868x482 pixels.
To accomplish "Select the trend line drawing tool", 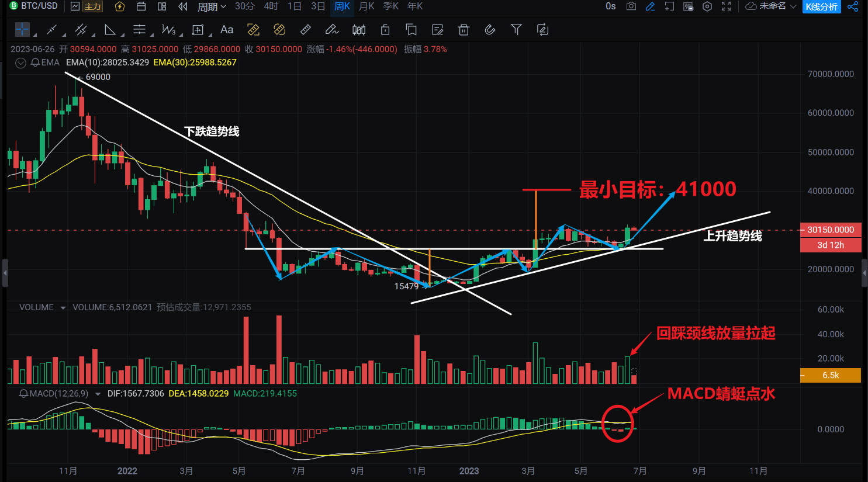I will click(51, 29).
